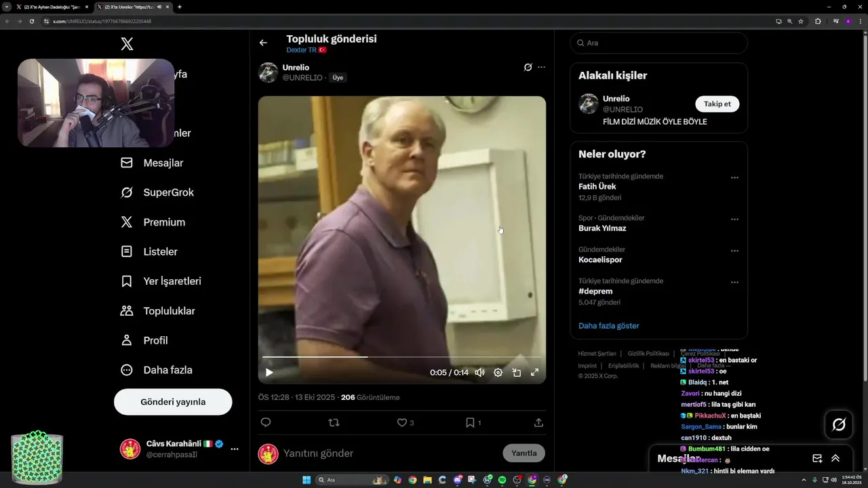This screenshot has height=488, width=868.
Task: Open the Fatih Ürek trend
Action: pyautogui.click(x=597, y=186)
